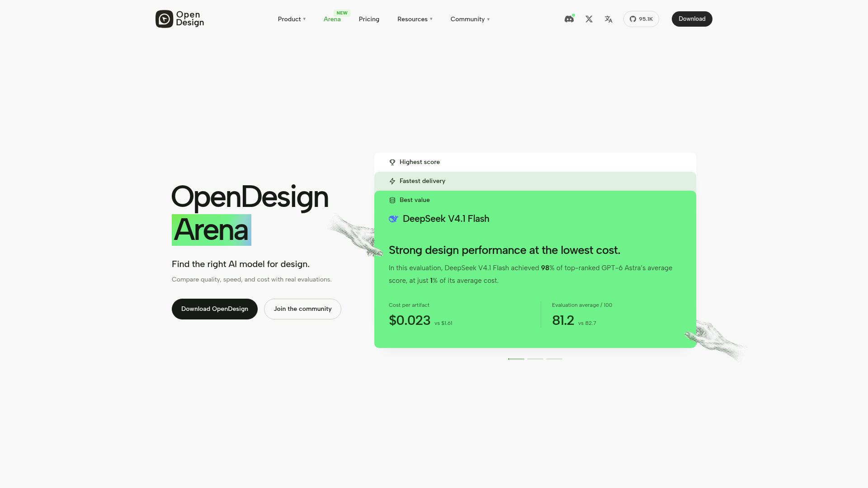Click 'Strong design performance at the lowest cost.' heading

(x=505, y=250)
